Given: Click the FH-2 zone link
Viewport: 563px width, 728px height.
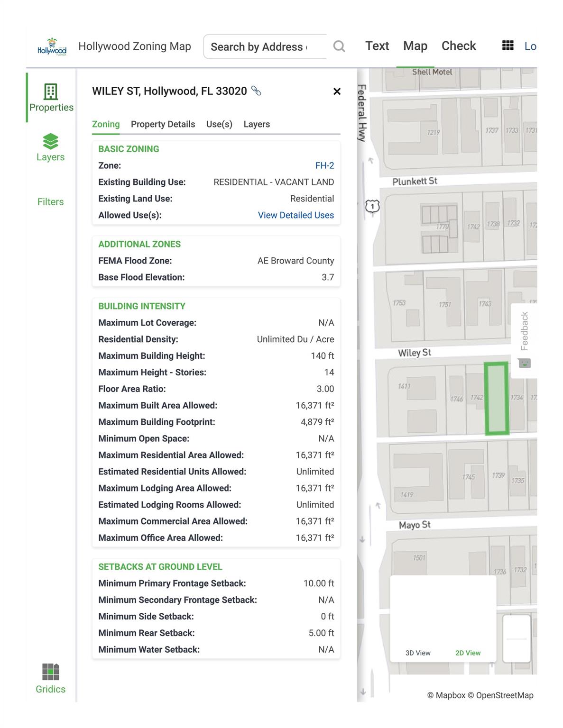Looking at the screenshot, I should pyautogui.click(x=324, y=165).
